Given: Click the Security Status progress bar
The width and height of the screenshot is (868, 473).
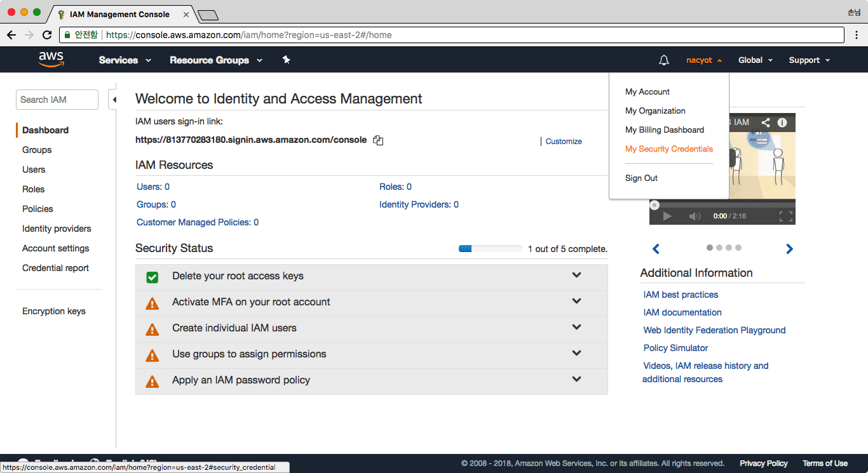Looking at the screenshot, I should coord(491,249).
